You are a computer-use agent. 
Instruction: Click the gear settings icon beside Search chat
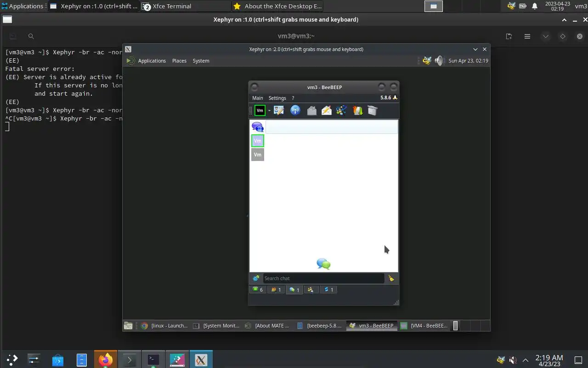256,278
